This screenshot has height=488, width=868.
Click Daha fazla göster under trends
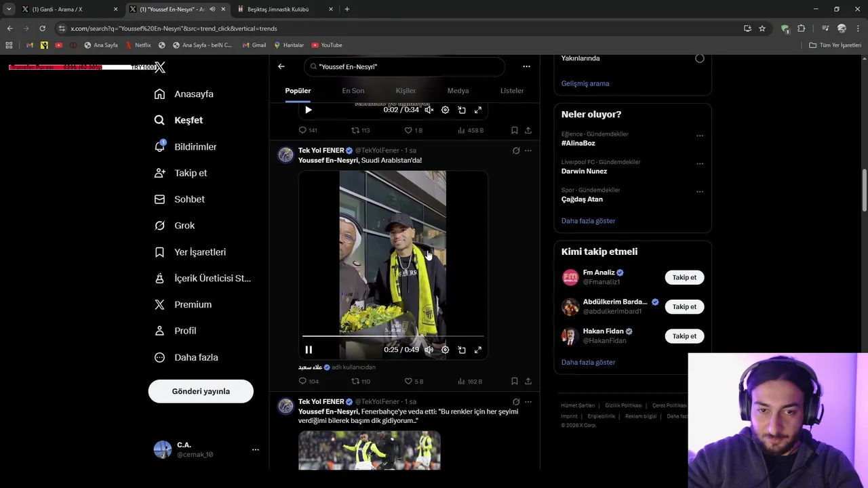[589, 221]
